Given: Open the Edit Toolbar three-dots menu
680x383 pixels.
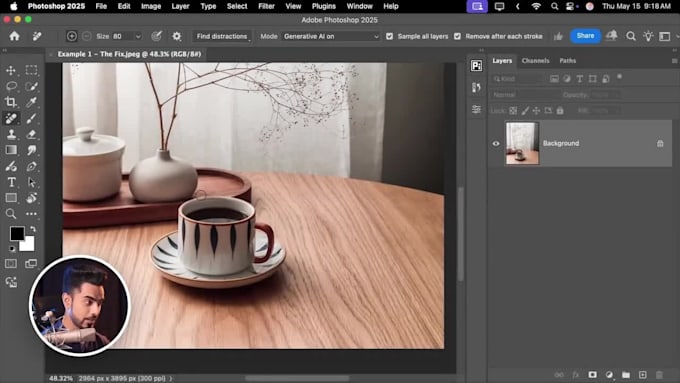Looking at the screenshot, I should 31,214.
